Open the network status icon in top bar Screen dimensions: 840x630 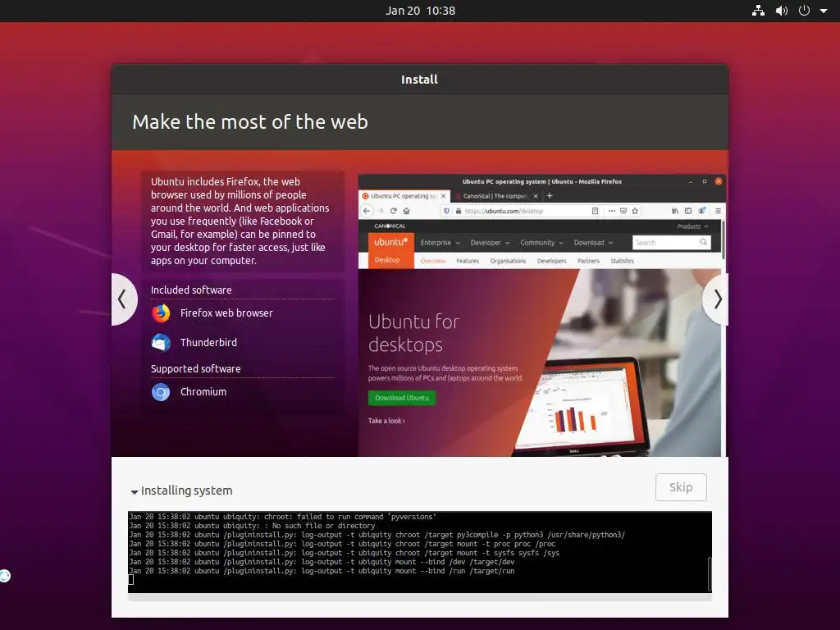(x=758, y=11)
